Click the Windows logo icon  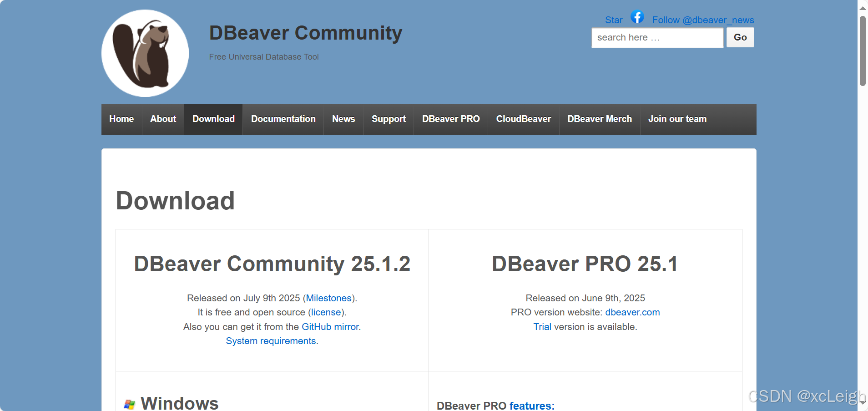pos(130,404)
